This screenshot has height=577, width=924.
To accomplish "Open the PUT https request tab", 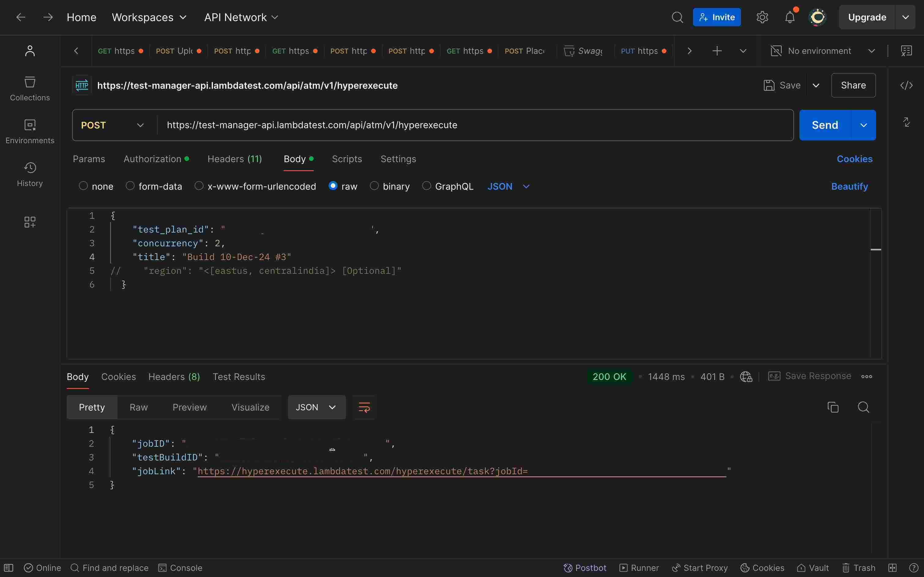I will click(643, 51).
